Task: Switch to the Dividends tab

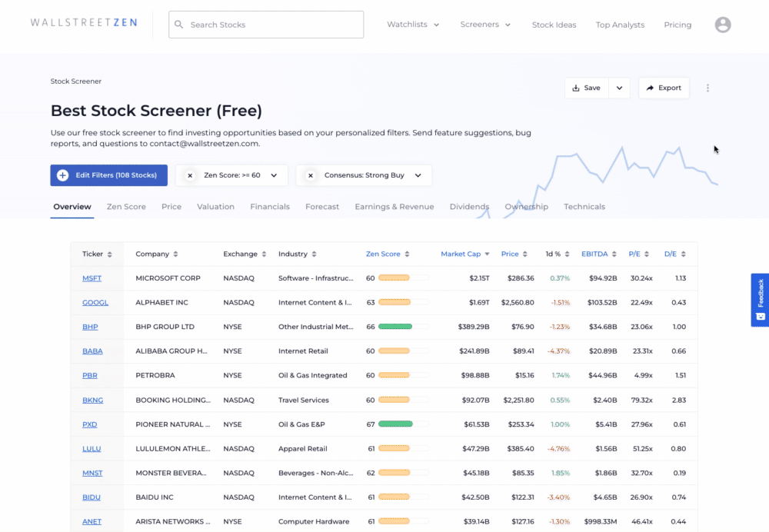Action: [469, 207]
